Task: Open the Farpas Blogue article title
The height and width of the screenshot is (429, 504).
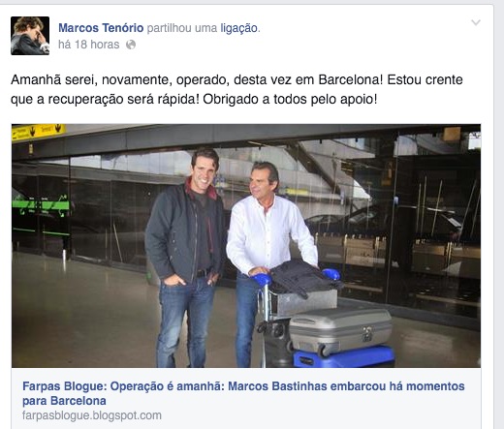Action: [x=243, y=393]
